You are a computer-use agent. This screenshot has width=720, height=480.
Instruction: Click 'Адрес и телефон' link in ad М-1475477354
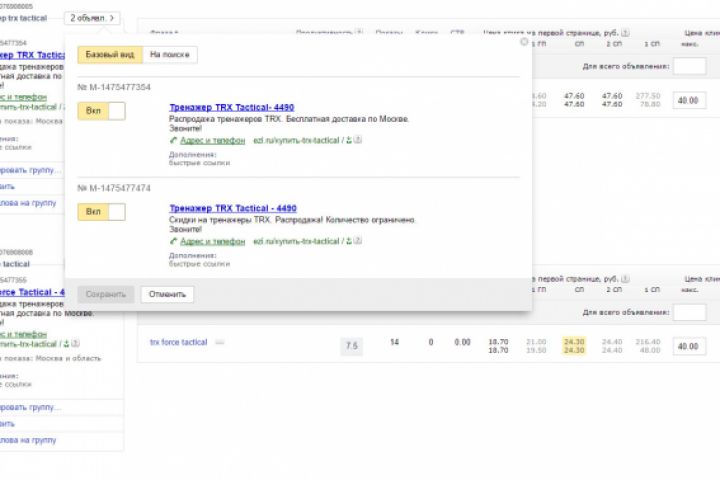click(212, 141)
